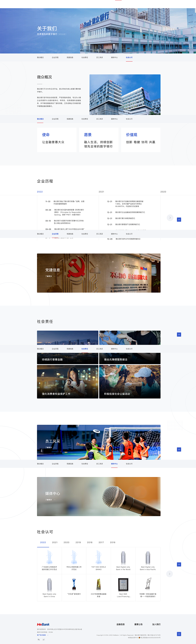Click 了解更多 on the 媒体中心 banner
The width and height of the screenshot is (196, 644).
click(50, 500)
